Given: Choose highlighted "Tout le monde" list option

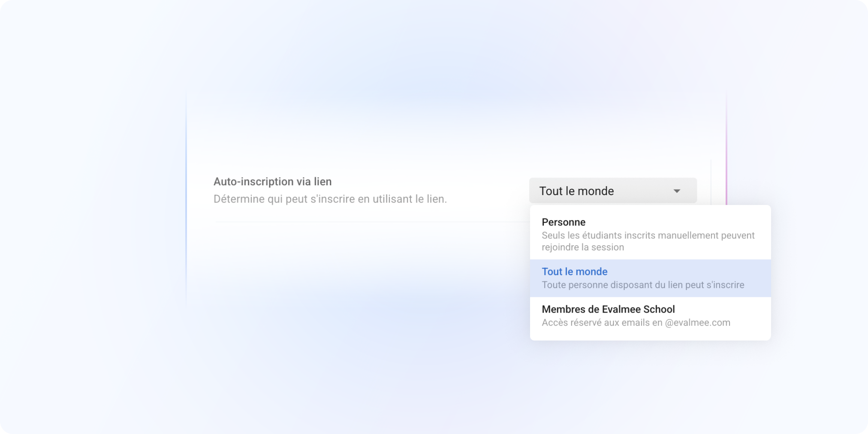Looking at the screenshot, I should coord(575,271).
